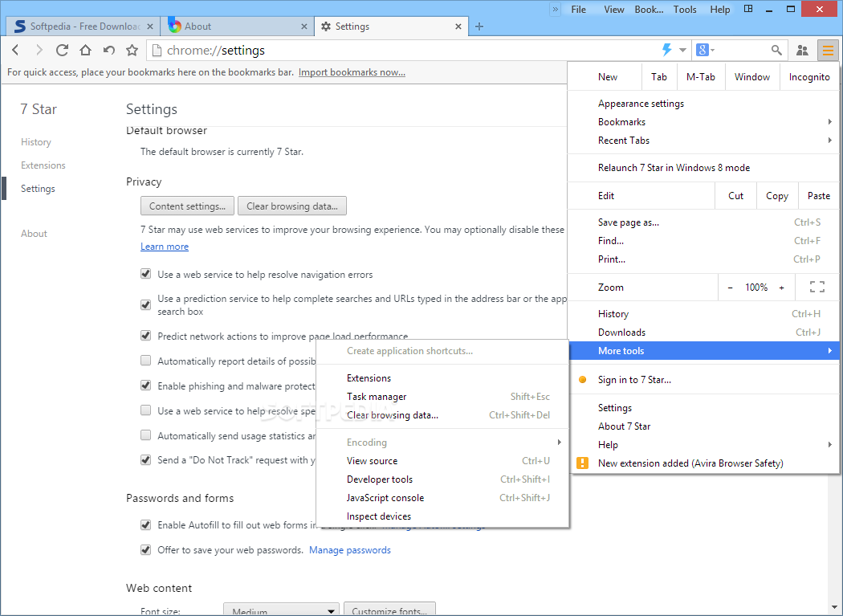
Task: Close the Settings tab
Action: click(458, 27)
